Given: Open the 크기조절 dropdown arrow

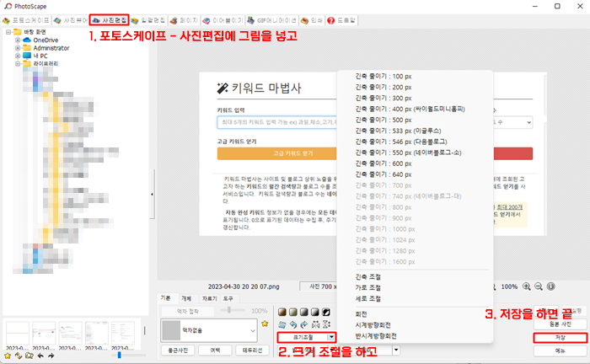Looking at the screenshot, I should tap(330, 337).
